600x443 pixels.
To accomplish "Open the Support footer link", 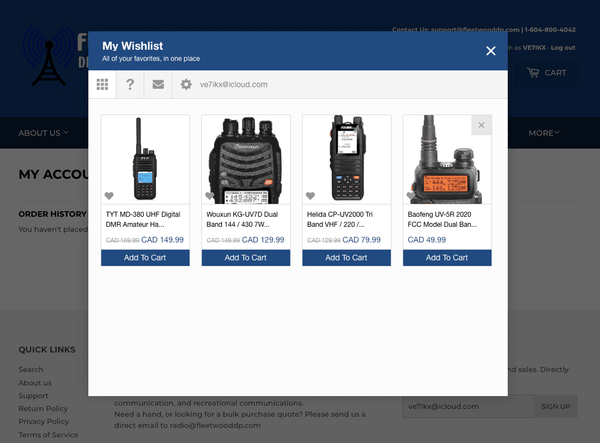I will point(33,396).
